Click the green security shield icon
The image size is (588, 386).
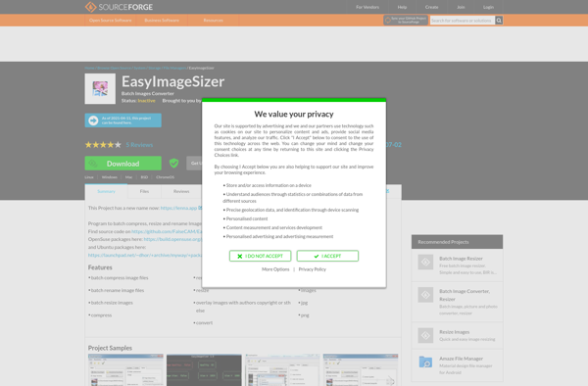coord(173,163)
